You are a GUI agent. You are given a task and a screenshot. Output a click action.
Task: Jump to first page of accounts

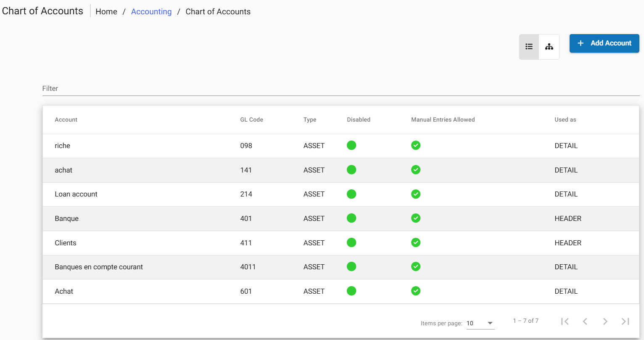coord(565,321)
